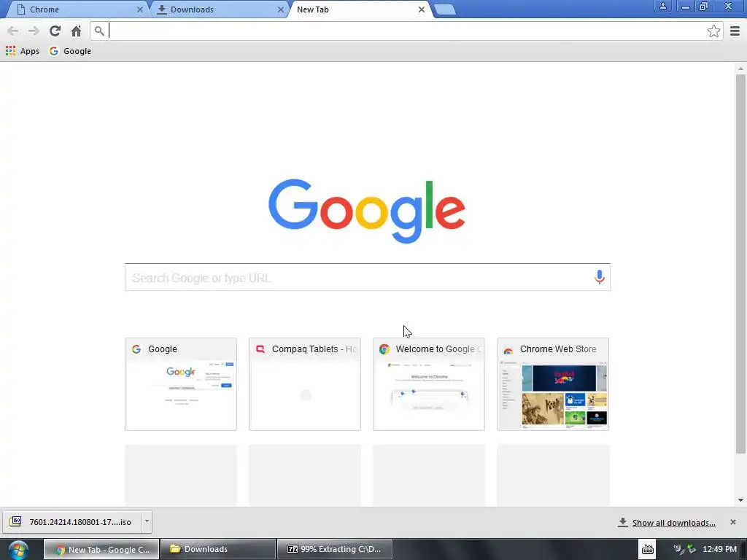
Task: Click the Chrome user profile icon
Action: [x=662, y=6]
